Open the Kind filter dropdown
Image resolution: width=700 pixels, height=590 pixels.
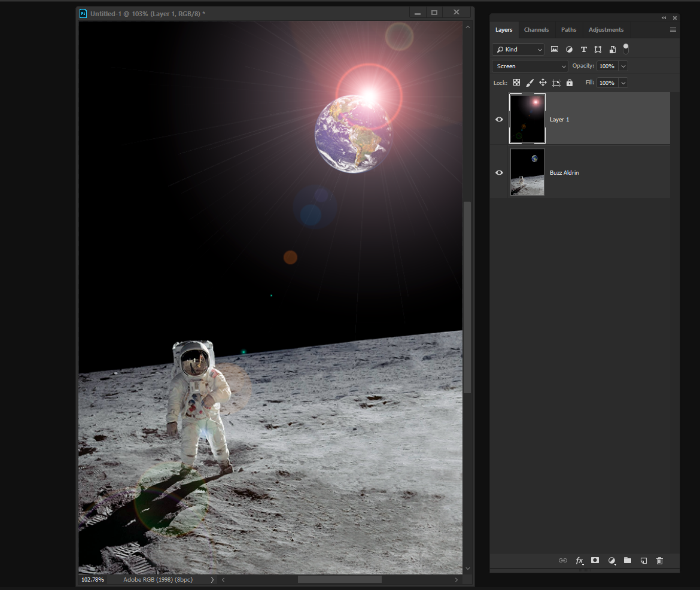[518, 49]
